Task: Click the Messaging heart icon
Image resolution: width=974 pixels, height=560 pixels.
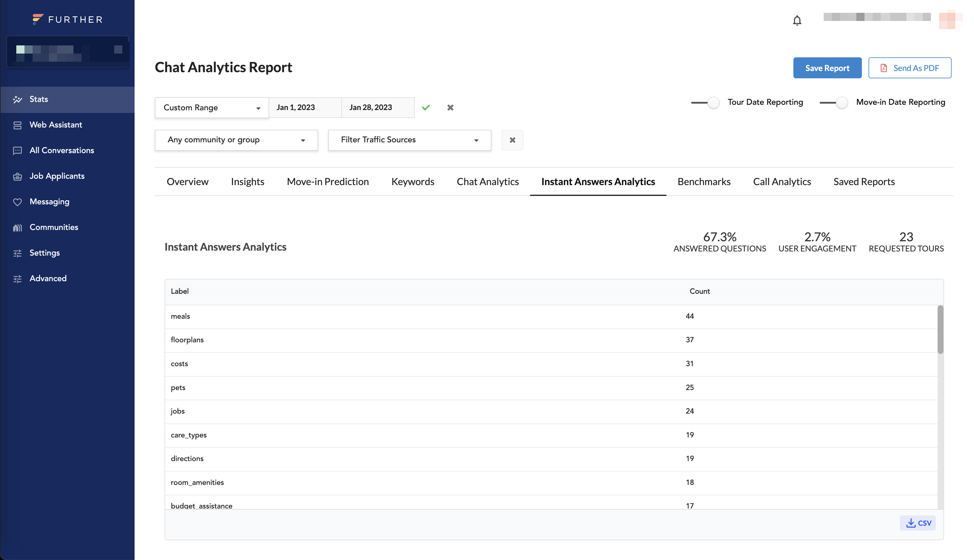Action: 17,202
